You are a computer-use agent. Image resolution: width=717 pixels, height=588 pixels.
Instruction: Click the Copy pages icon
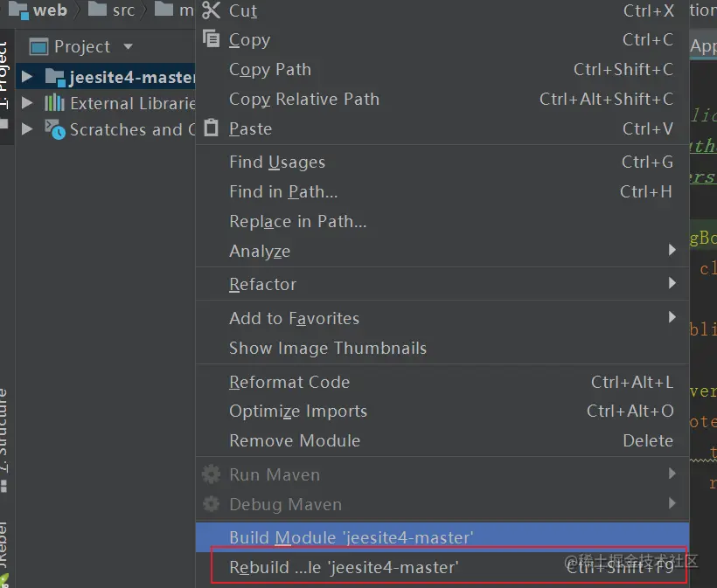point(212,38)
